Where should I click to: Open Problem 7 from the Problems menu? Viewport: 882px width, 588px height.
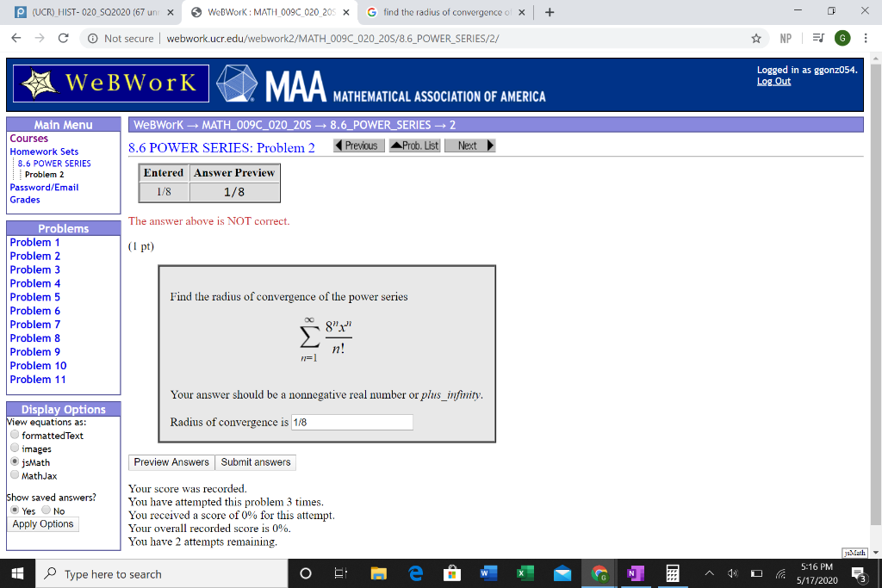(34, 324)
